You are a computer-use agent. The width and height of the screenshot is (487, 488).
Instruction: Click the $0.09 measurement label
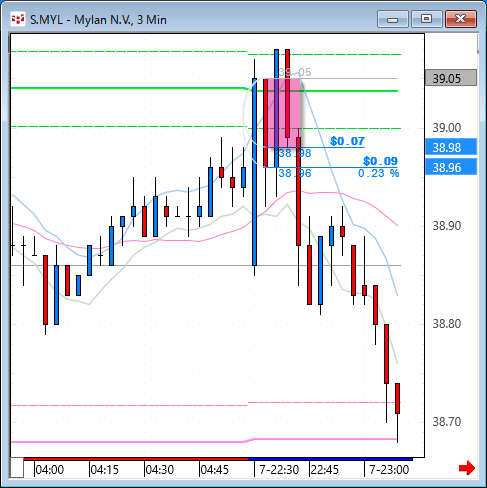(x=380, y=161)
